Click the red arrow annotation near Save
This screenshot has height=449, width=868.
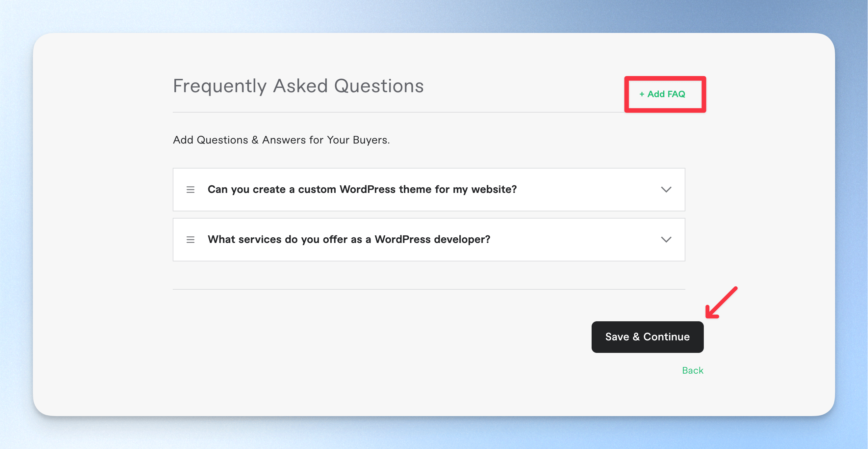pyautogui.click(x=721, y=303)
